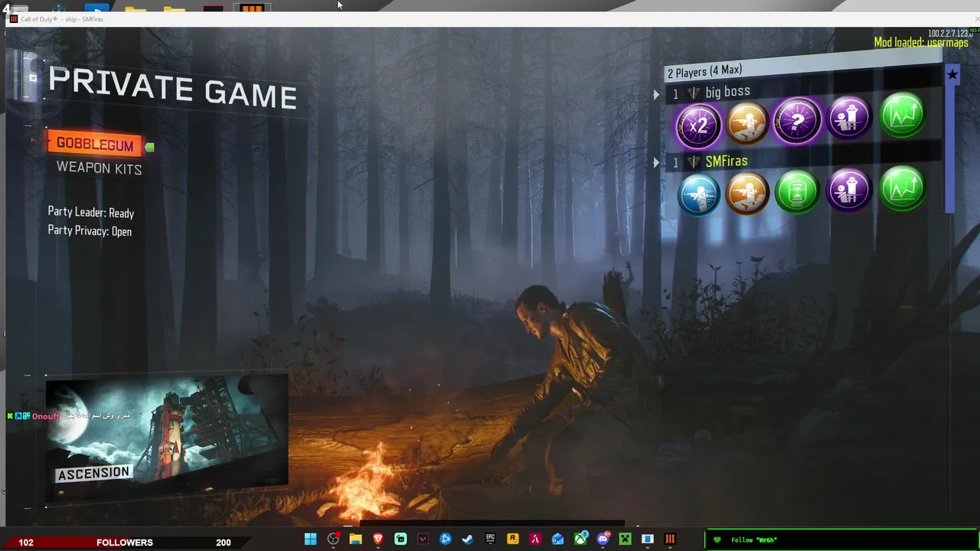The image size is (980, 551).
Task: Open Rockstar Games Launcher from the taskbar
Action: [513, 540]
